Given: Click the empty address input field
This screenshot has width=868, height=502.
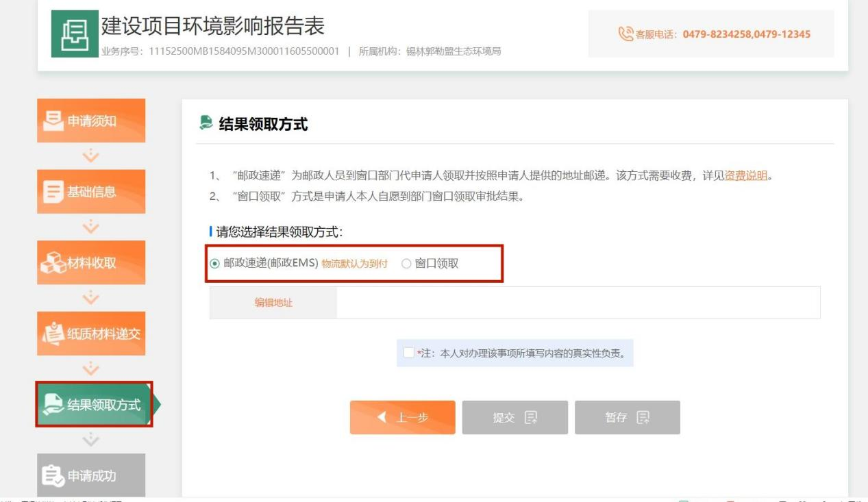Looking at the screenshot, I should pyautogui.click(x=578, y=303).
